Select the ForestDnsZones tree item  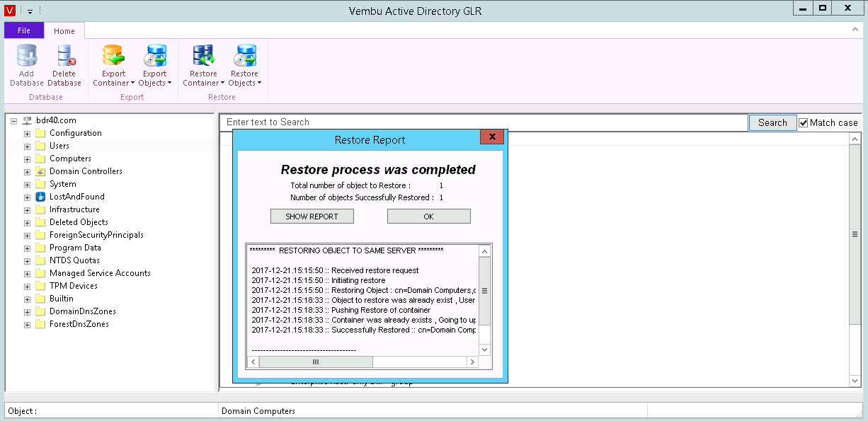point(79,324)
